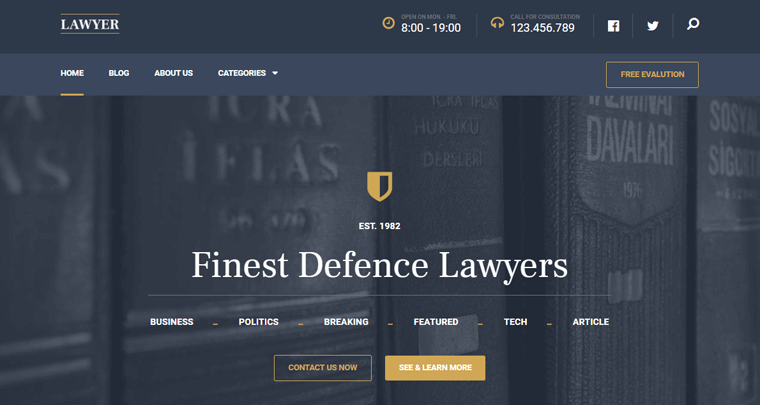Go to the Home menu item
The height and width of the screenshot is (405, 760).
click(x=72, y=73)
